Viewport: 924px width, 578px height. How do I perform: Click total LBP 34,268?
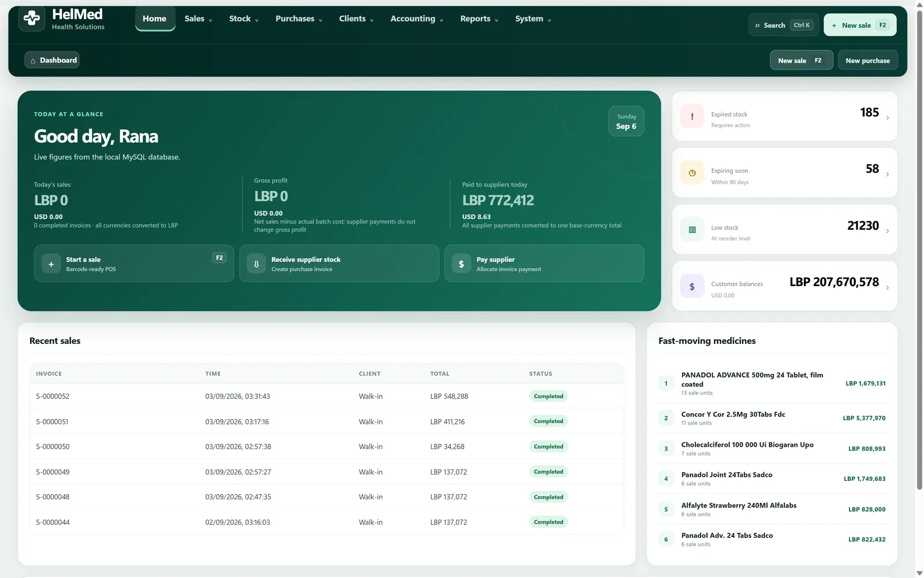[x=447, y=447]
